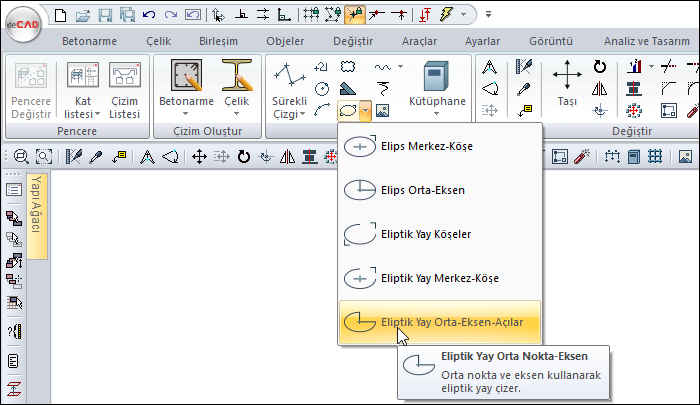The width and height of the screenshot is (700, 405).
Task: Click the save icon in quick access
Action: click(106, 15)
